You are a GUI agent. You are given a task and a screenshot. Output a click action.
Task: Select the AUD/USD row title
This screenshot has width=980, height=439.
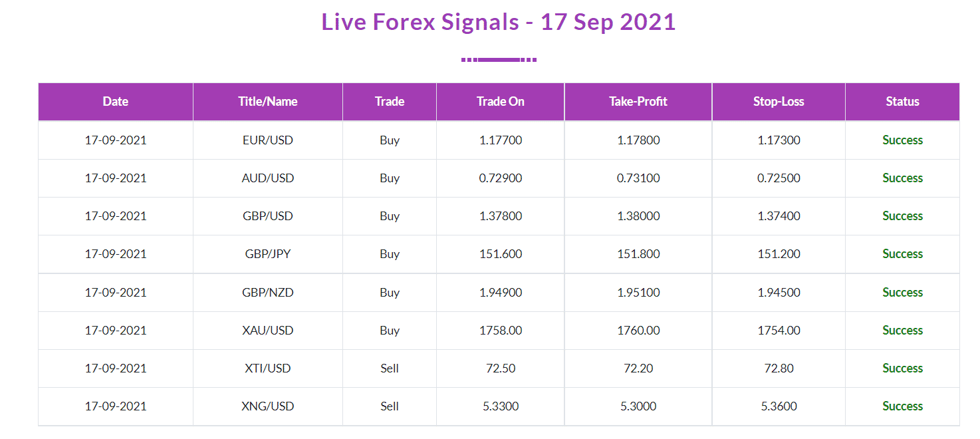268,178
